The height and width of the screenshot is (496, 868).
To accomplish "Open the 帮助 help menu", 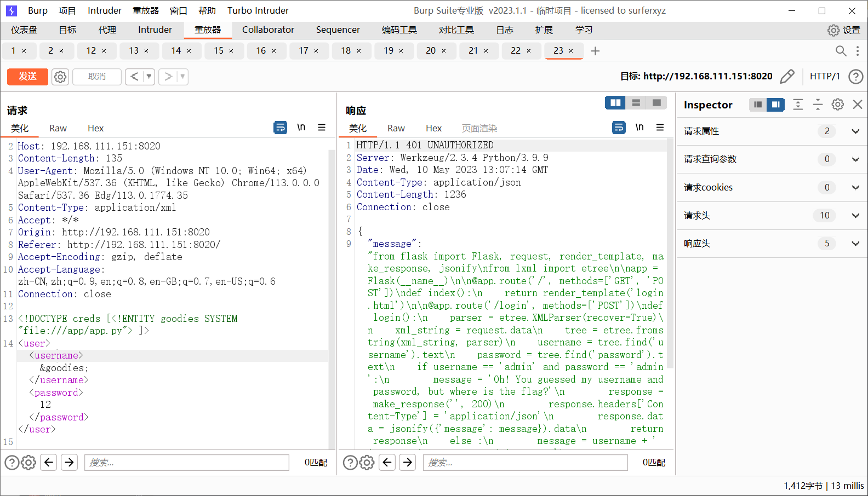I will coord(207,10).
